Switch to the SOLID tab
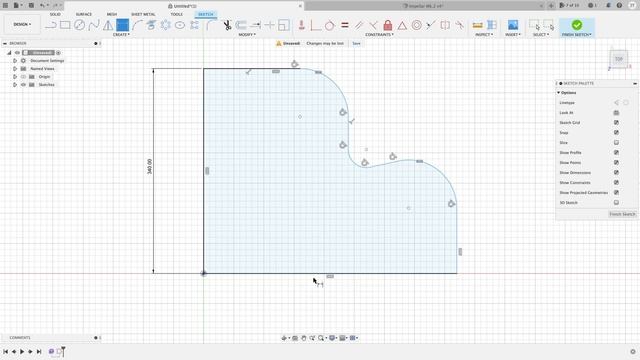 coord(55,14)
